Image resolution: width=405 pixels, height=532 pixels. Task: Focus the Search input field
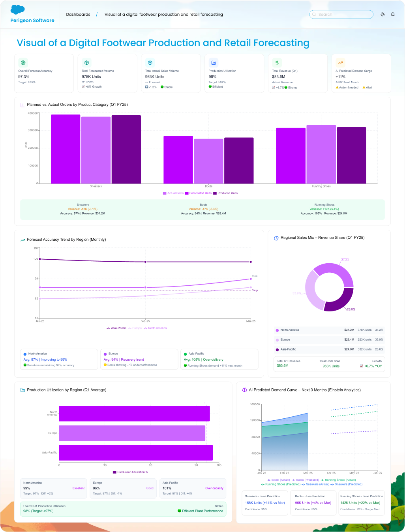[341, 15]
